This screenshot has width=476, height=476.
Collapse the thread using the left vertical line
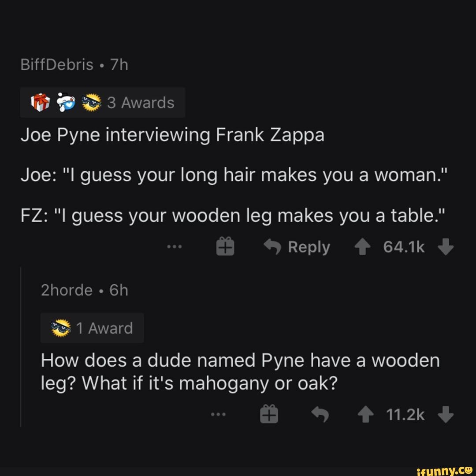click(x=21, y=347)
